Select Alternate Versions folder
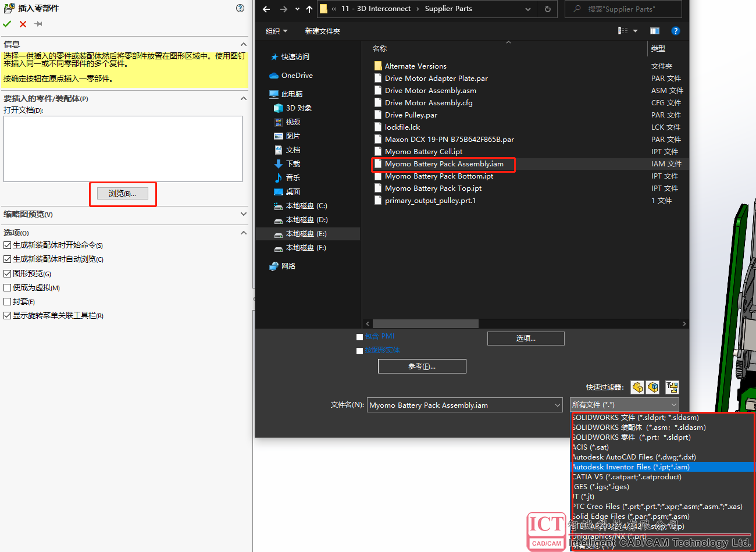This screenshot has width=756, height=552. (x=416, y=66)
